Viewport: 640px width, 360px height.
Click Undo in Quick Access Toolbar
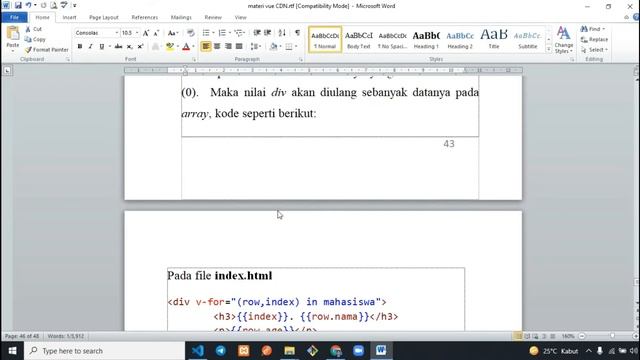pyautogui.click(x=29, y=5)
